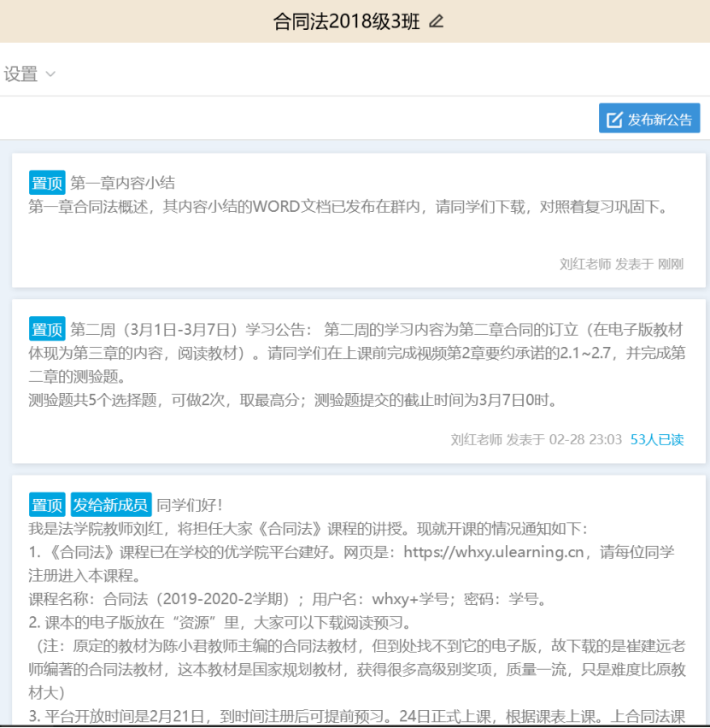This screenshot has width=710, height=728.
Task: Click the 发布新公告 button
Action: click(649, 118)
